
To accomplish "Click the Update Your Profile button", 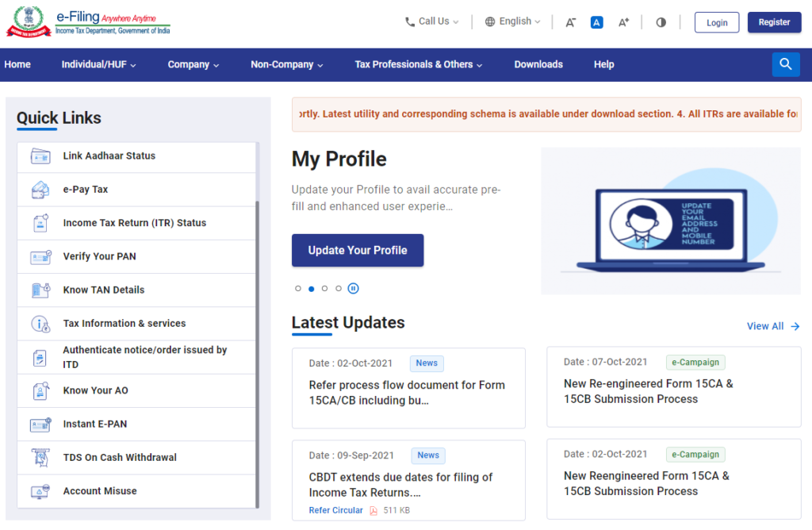I will 358,250.
